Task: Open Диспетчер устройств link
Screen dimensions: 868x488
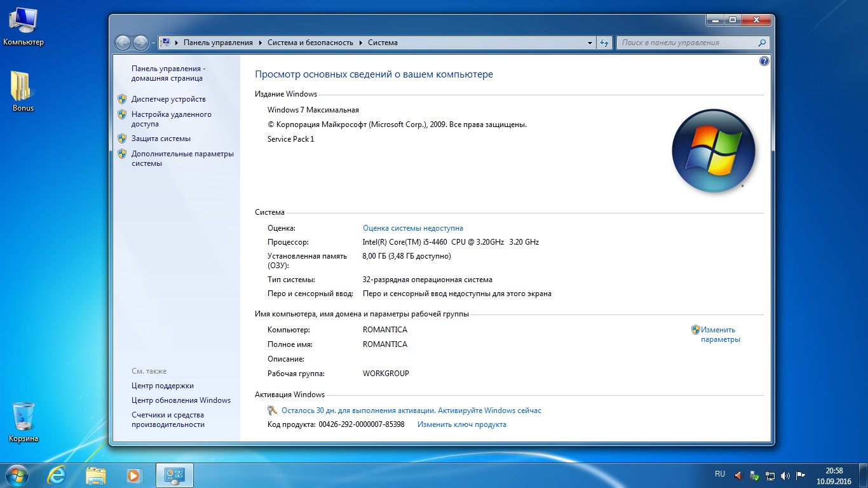Action: coord(168,99)
